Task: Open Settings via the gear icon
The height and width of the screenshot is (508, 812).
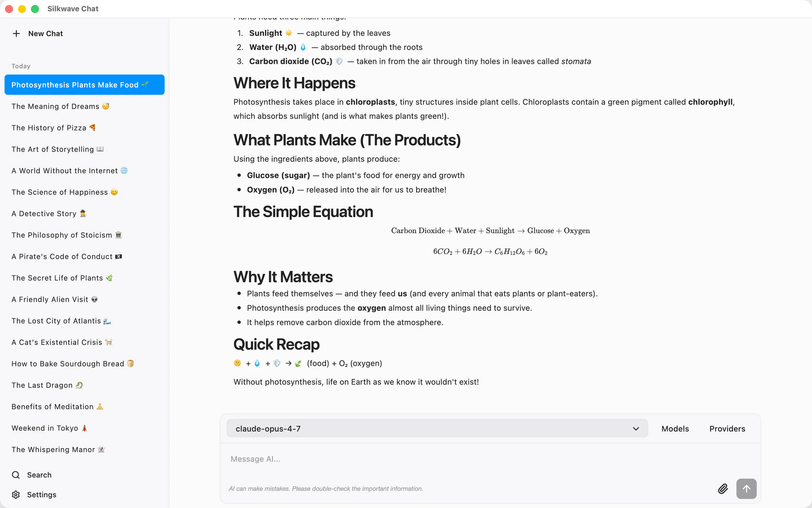Action: tap(16, 495)
